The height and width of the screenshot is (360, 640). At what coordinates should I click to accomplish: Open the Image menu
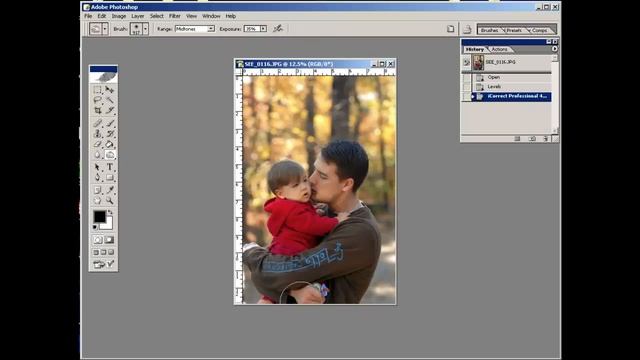click(x=119, y=16)
